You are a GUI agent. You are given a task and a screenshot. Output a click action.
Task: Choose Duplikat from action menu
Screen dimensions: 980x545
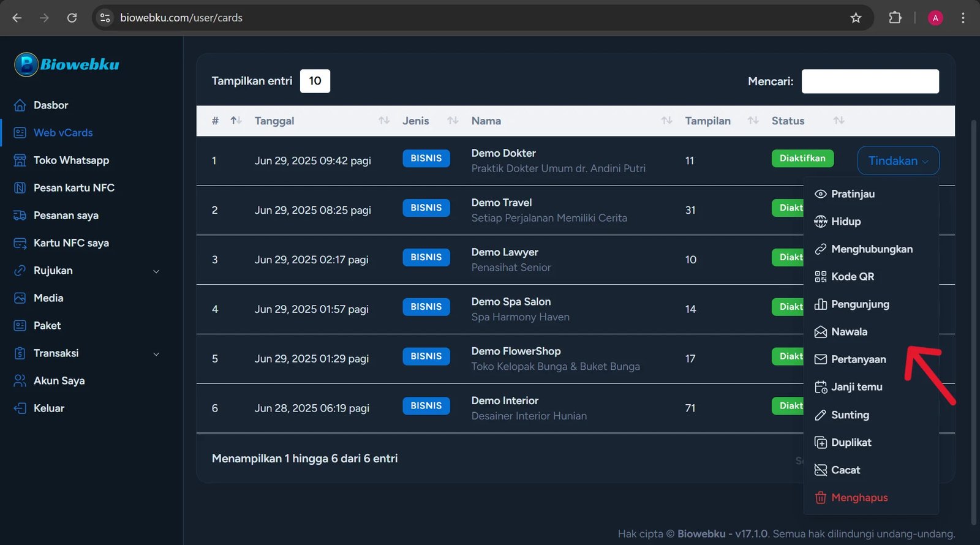(x=871, y=443)
